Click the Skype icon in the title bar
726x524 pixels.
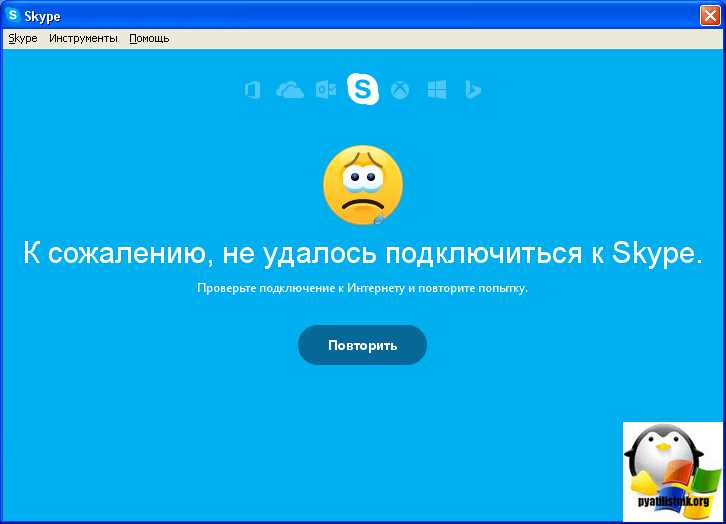click(13, 15)
